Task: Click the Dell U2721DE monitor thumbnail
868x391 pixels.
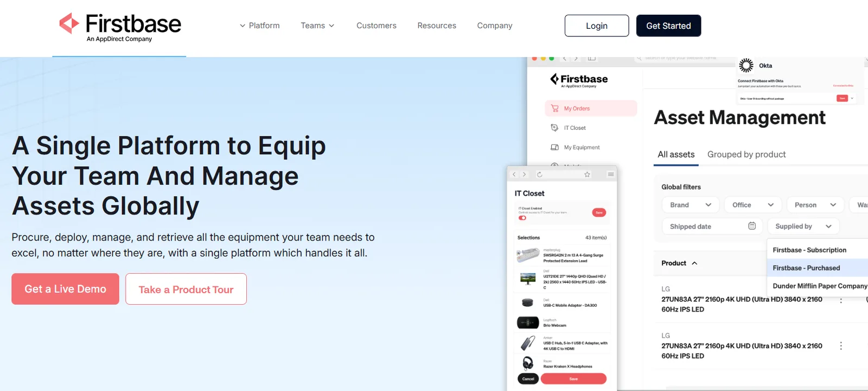Action: tap(528, 279)
